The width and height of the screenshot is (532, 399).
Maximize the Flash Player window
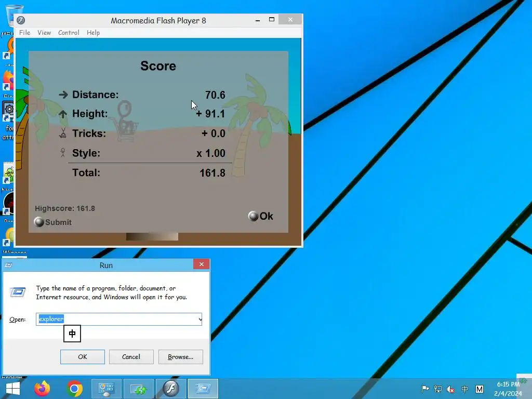pos(271,20)
